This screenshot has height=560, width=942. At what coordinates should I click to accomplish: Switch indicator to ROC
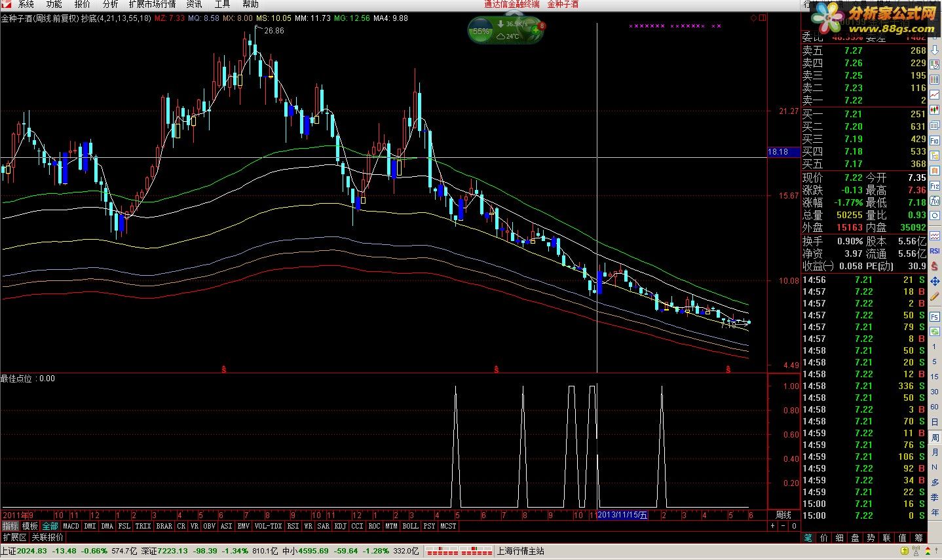click(x=374, y=526)
